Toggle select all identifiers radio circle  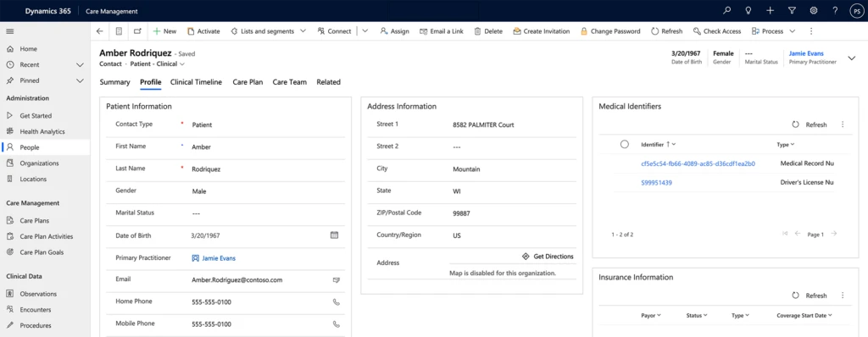click(625, 145)
